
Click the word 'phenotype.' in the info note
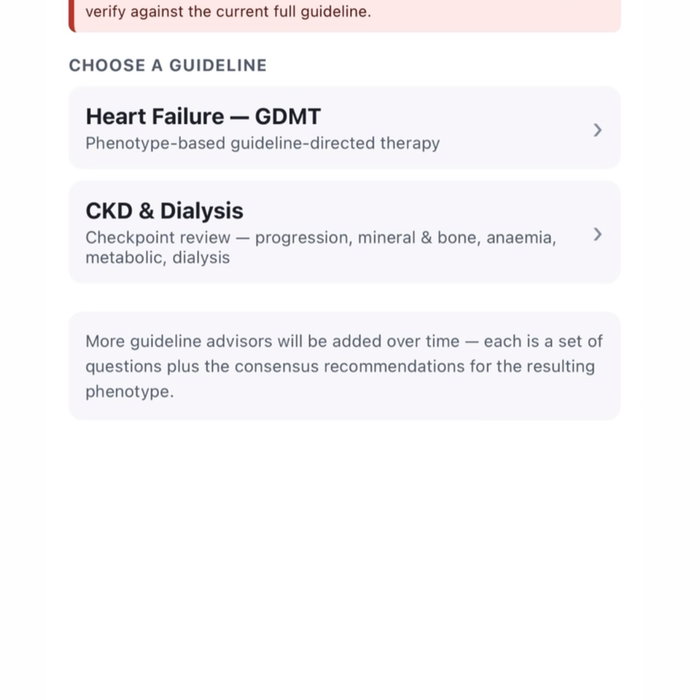coord(129,392)
